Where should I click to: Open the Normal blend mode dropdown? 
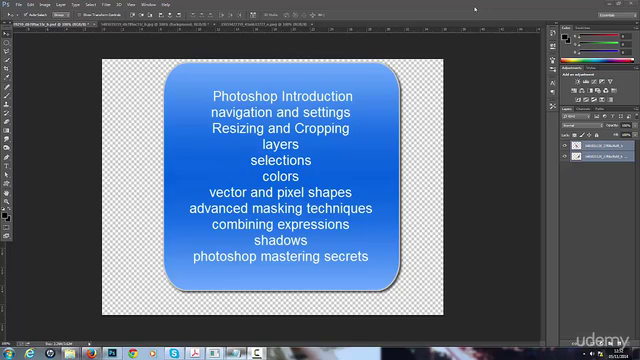point(582,126)
